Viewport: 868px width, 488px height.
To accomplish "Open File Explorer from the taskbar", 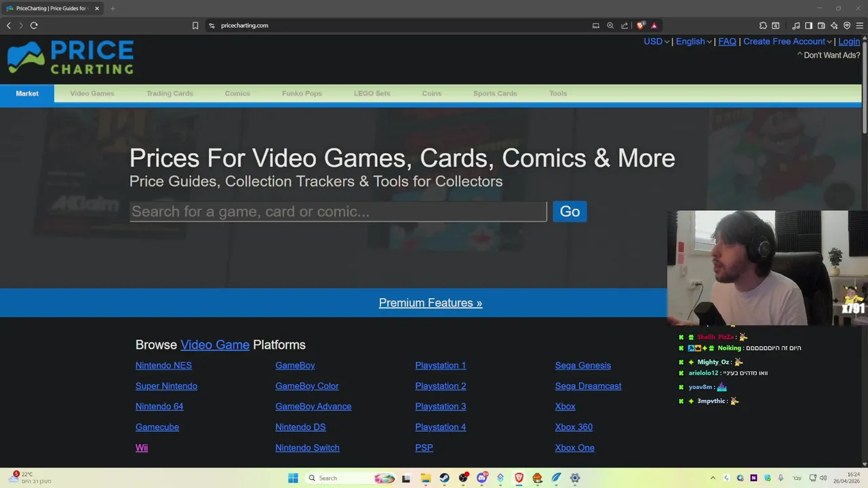I will pos(425,478).
